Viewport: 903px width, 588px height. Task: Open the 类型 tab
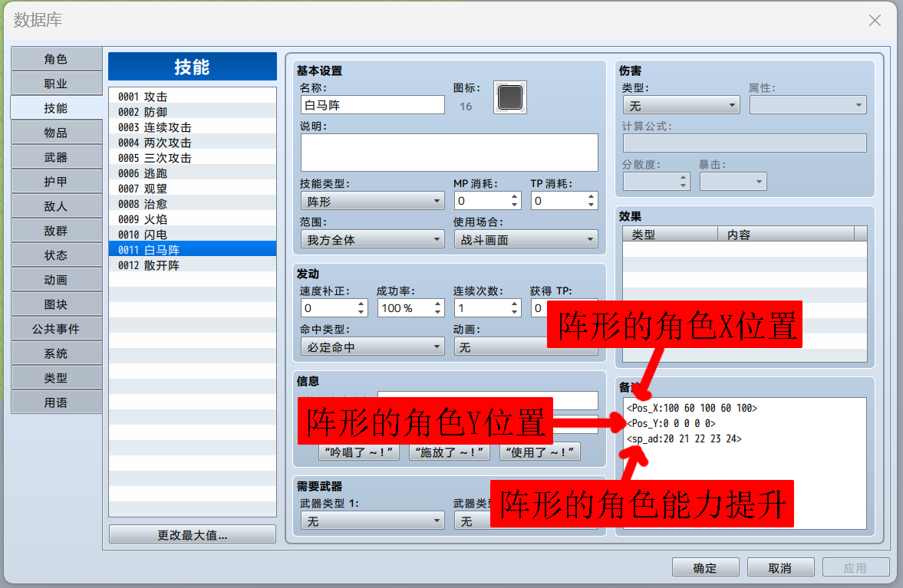(x=57, y=378)
